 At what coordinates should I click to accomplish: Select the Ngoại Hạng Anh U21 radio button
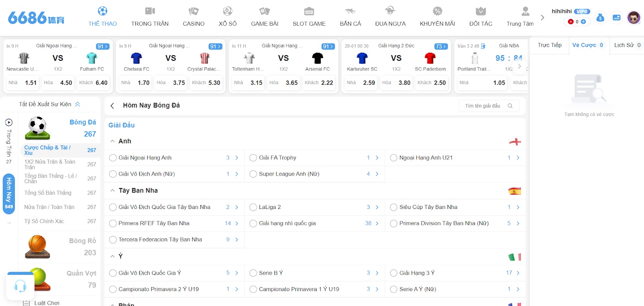(394, 158)
